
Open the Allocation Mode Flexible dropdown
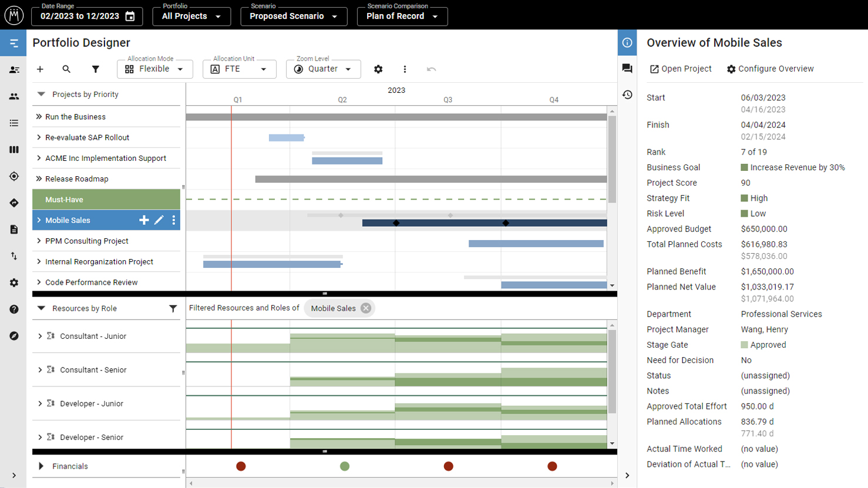pos(155,69)
